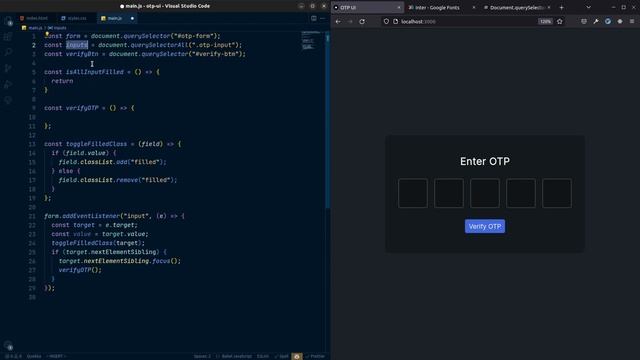
Task: Go back in Firefox
Action: tap(338, 22)
